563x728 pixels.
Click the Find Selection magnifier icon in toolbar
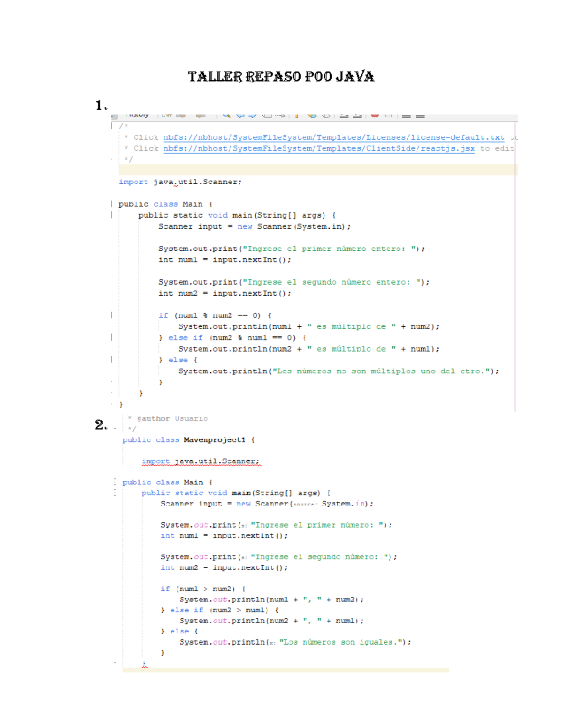pos(227,115)
